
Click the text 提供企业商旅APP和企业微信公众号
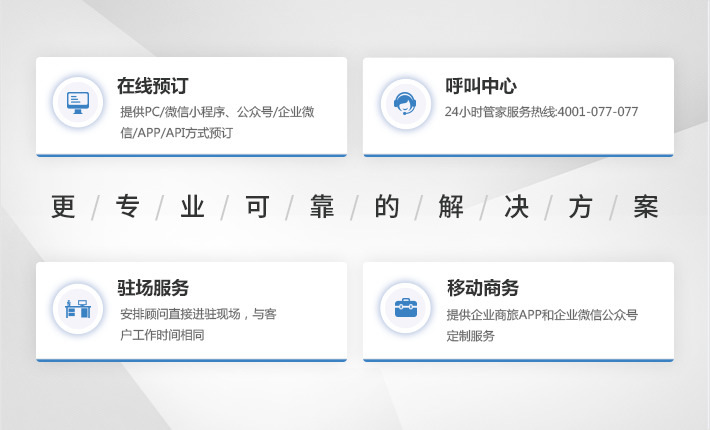542,315
